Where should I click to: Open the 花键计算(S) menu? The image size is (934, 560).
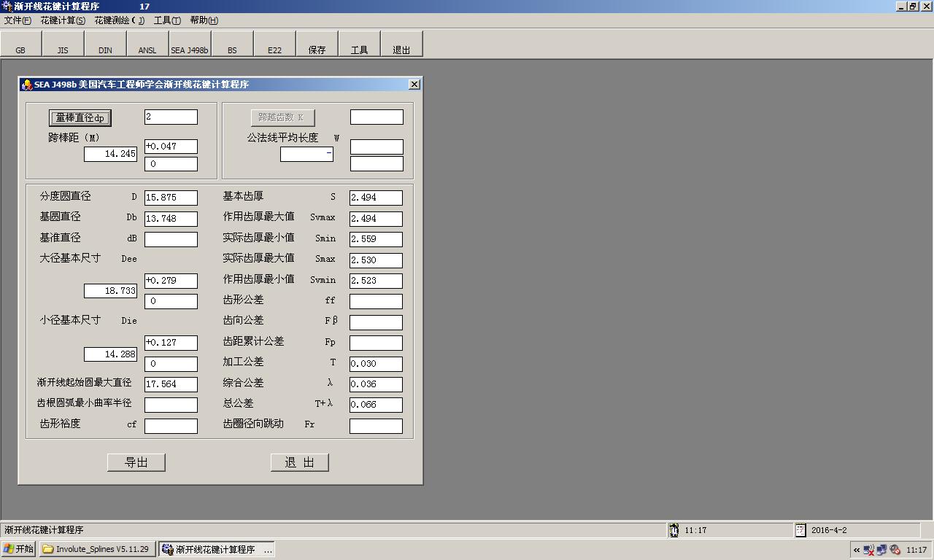pyautogui.click(x=63, y=20)
